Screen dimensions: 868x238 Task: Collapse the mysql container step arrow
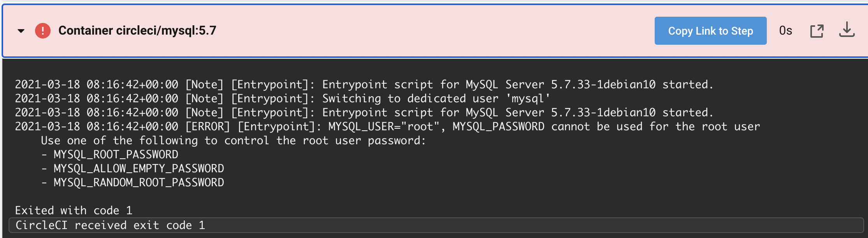click(x=21, y=31)
